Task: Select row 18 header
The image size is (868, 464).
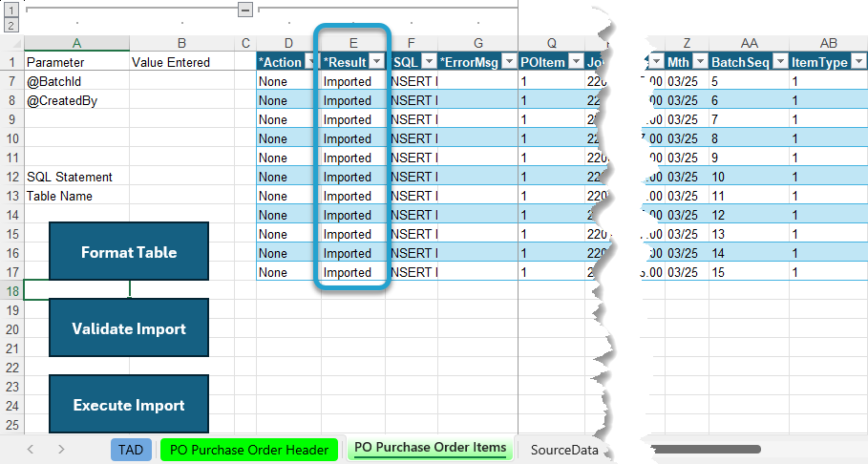Action: 12,290
